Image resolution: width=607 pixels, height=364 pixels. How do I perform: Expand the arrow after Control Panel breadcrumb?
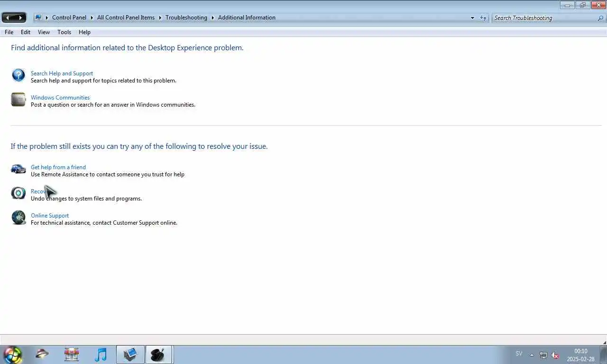[x=92, y=18]
